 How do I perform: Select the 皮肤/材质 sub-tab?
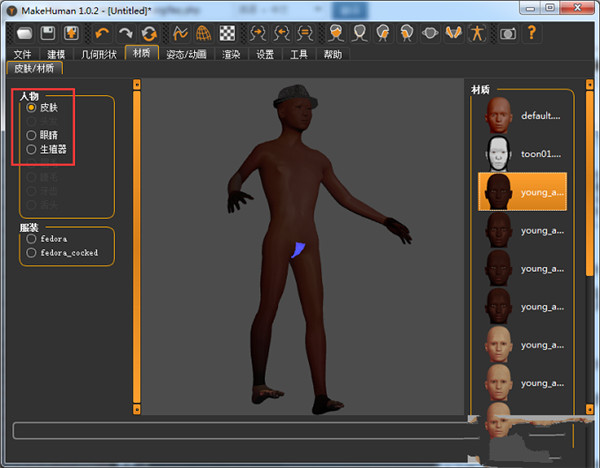33,69
